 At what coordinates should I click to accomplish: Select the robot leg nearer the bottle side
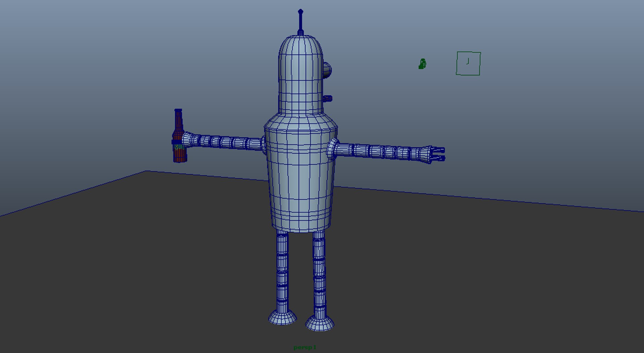[282, 271]
